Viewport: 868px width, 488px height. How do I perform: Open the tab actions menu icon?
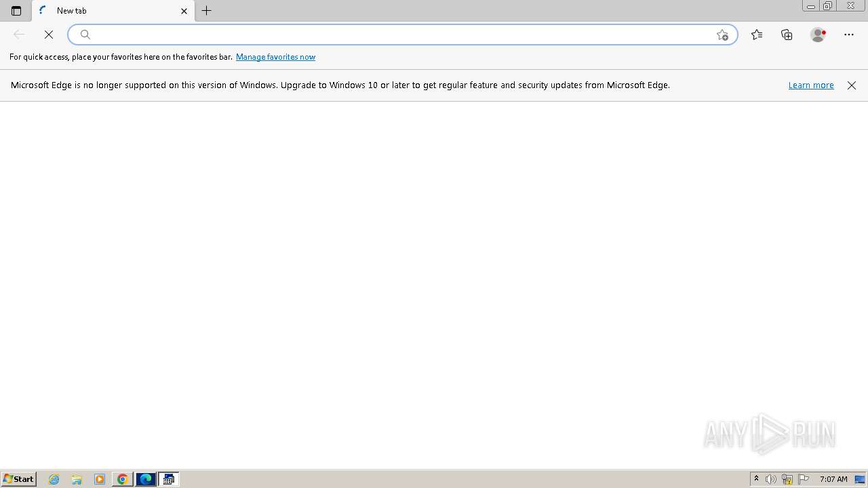16,11
